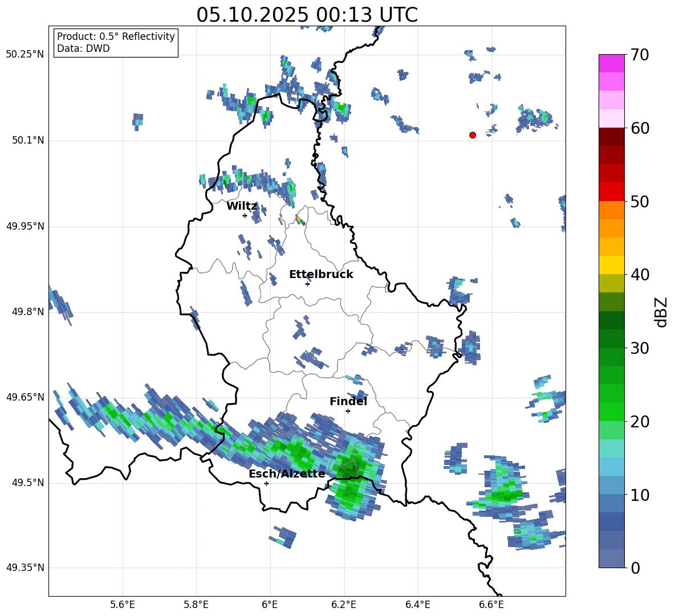Click the 60 colorbar tick value

coord(640,128)
